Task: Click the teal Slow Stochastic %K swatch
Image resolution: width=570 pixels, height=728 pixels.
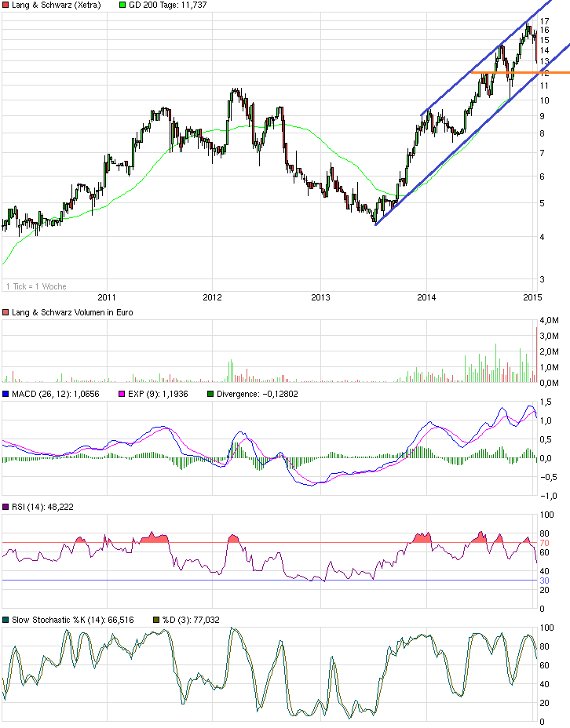Action: point(5,620)
